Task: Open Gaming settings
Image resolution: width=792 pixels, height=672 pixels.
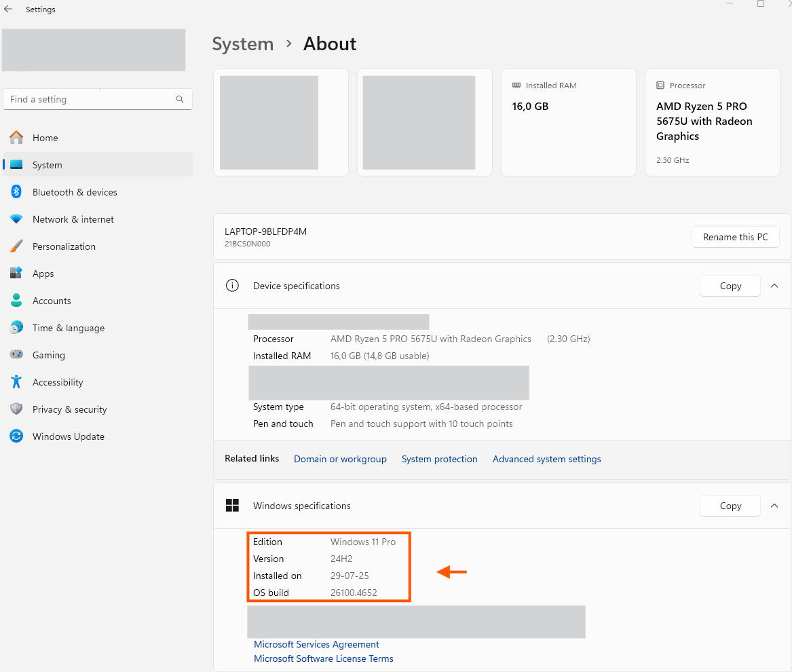Action: tap(98, 355)
